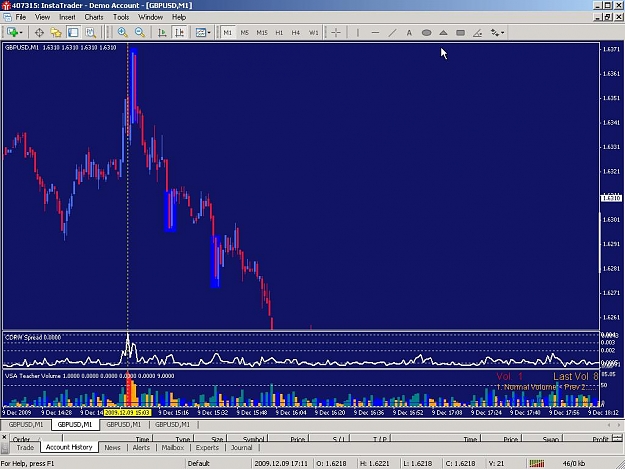625x469 pixels.
Task: Select the Trendline drawing tool
Action: coord(392,33)
